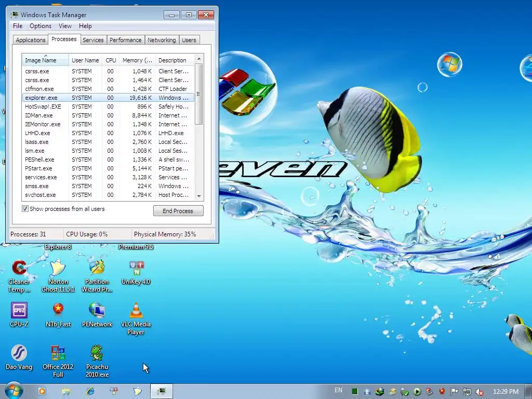Click the muted volume tray icon
Screen dimensions: 532x399
click(x=480, y=392)
